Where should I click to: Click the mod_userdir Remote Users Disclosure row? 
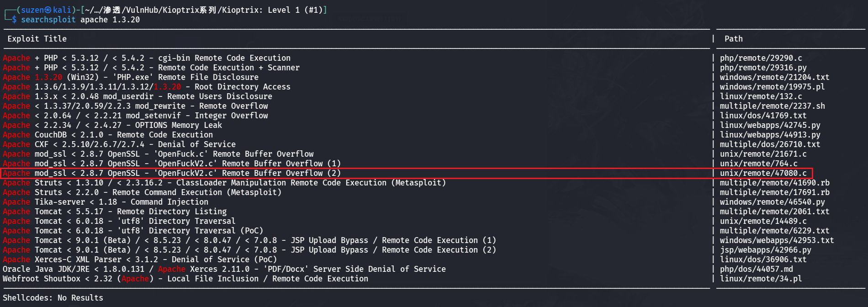tap(153, 96)
